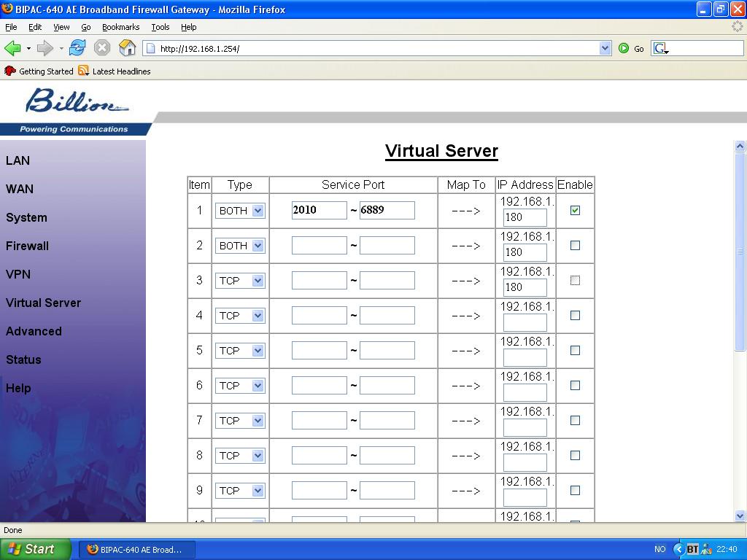The width and height of the screenshot is (747, 560).
Task: Open the Go menu
Action: [86, 27]
